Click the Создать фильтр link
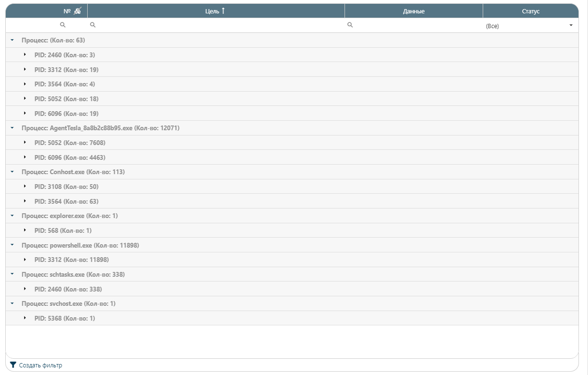The image size is (588, 375). (41, 365)
